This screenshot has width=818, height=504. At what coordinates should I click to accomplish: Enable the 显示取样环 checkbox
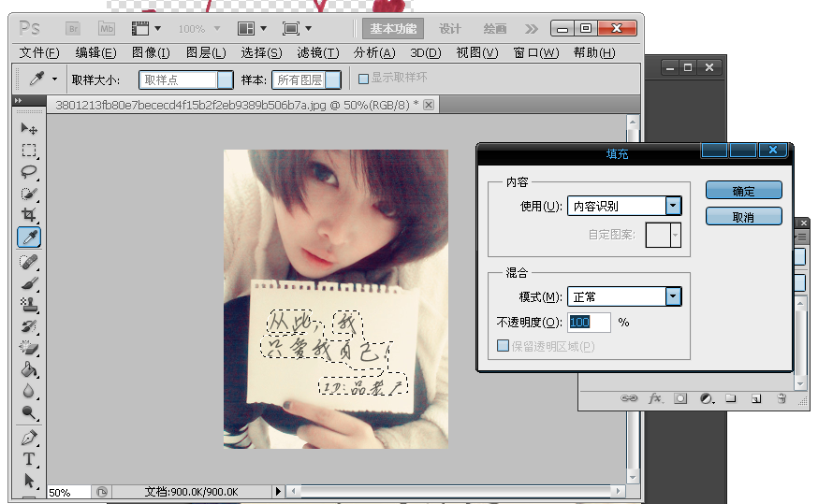click(364, 79)
